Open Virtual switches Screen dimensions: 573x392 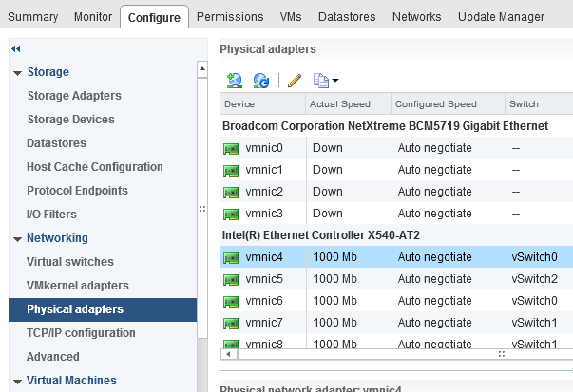tap(69, 262)
